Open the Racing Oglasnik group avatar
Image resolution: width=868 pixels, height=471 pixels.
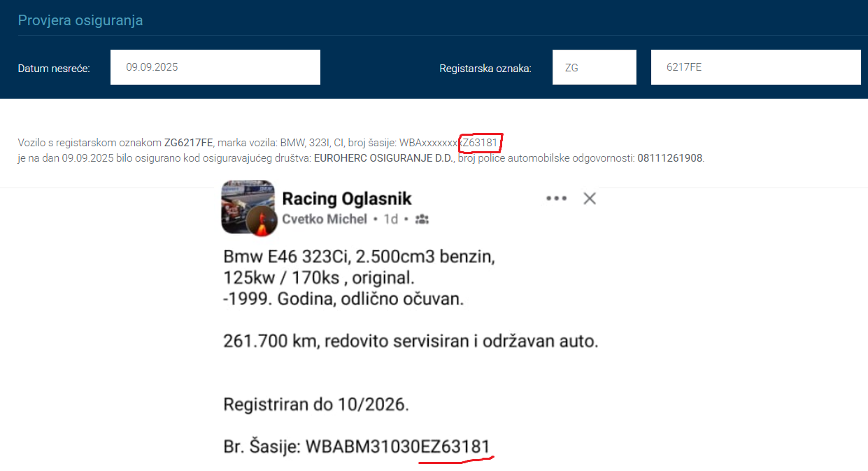248,207
